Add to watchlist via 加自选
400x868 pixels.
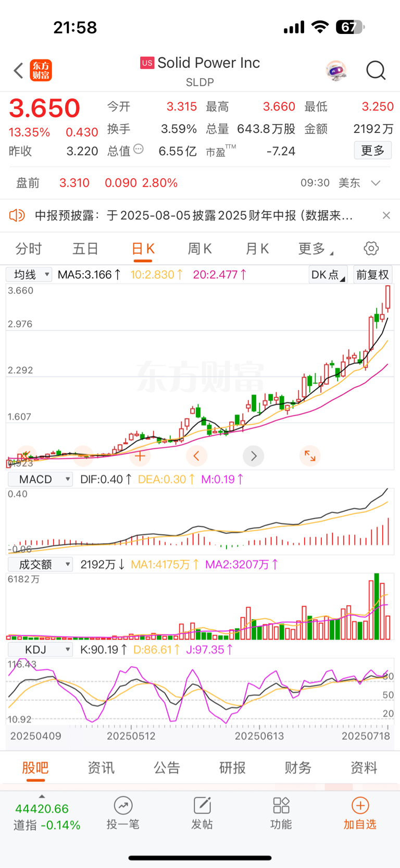point(360,813)
